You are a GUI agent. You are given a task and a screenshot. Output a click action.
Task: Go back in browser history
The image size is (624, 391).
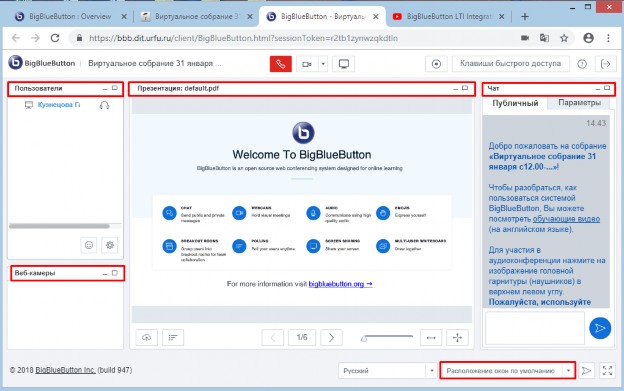click(x=16, y=38)
